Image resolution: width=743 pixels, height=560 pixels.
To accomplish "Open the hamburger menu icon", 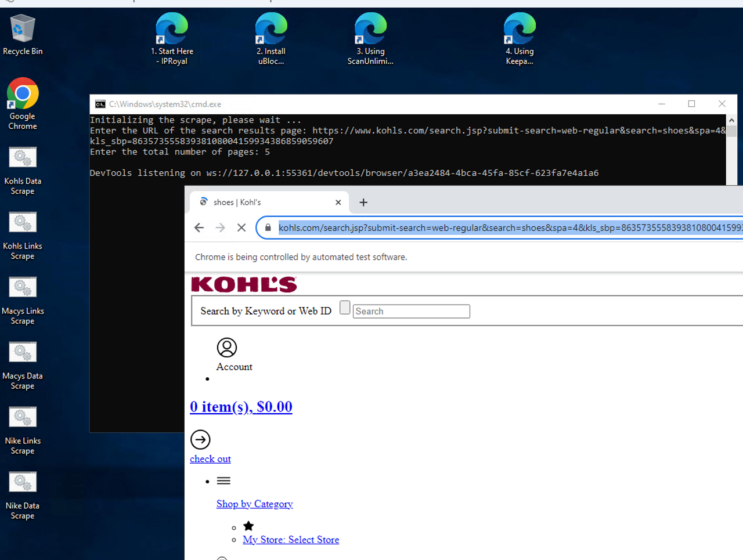I will point(223,480).
